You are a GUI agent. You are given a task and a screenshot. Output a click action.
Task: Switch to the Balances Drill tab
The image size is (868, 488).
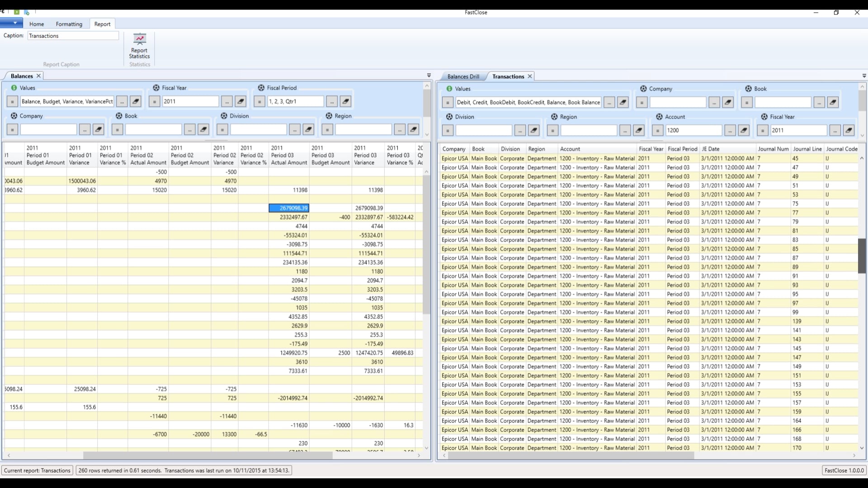pyautogui.click(x=463, y=76)
